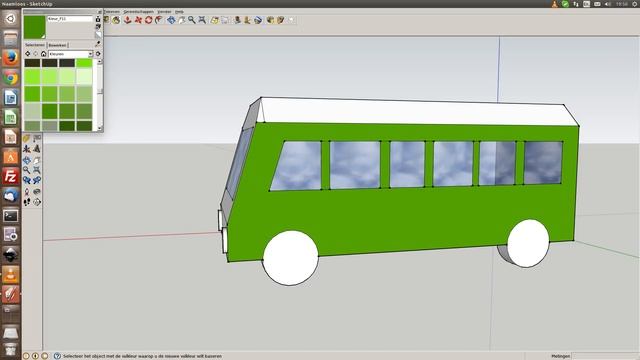Screen dimensions: 640x360
Task: Open FileZilla from the Ubuntu launcher
Action: click(x=11, y=177)
